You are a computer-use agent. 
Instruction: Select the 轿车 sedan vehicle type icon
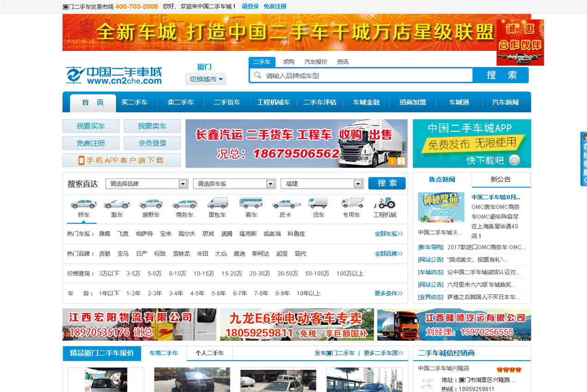click(x=84, y=203)
